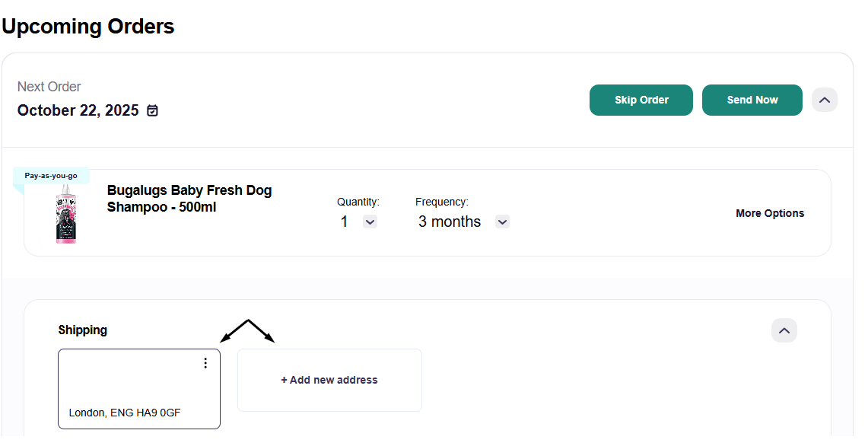Click the Next Order label
The height and width of the screenshot is (443, 868).
[49, 87]
